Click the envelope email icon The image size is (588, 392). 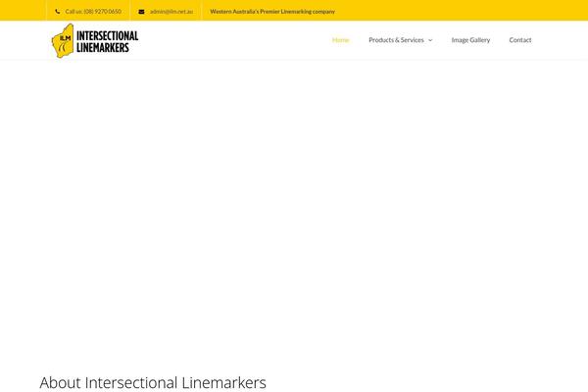click(141, 12)
